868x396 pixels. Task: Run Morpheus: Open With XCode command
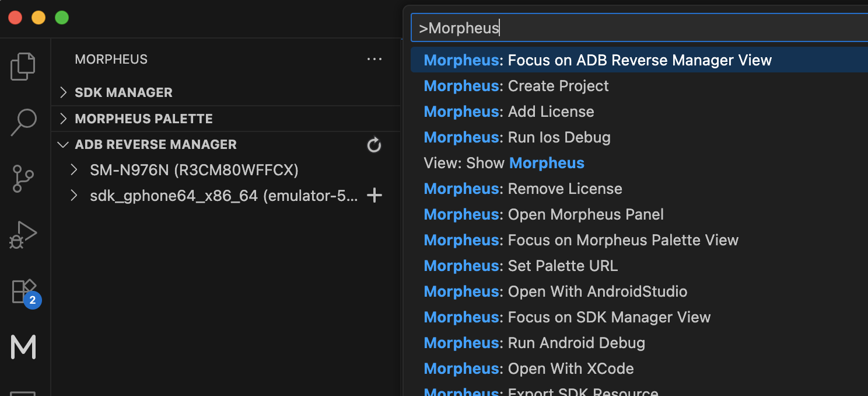click(x=639, y=369)
